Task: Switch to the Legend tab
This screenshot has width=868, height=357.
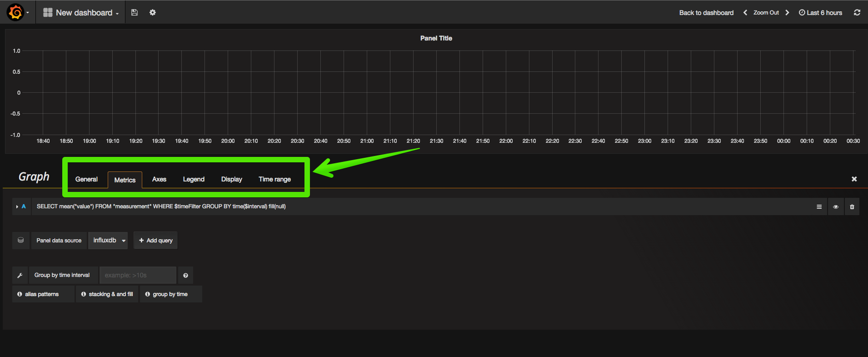Action: [194, 180]
